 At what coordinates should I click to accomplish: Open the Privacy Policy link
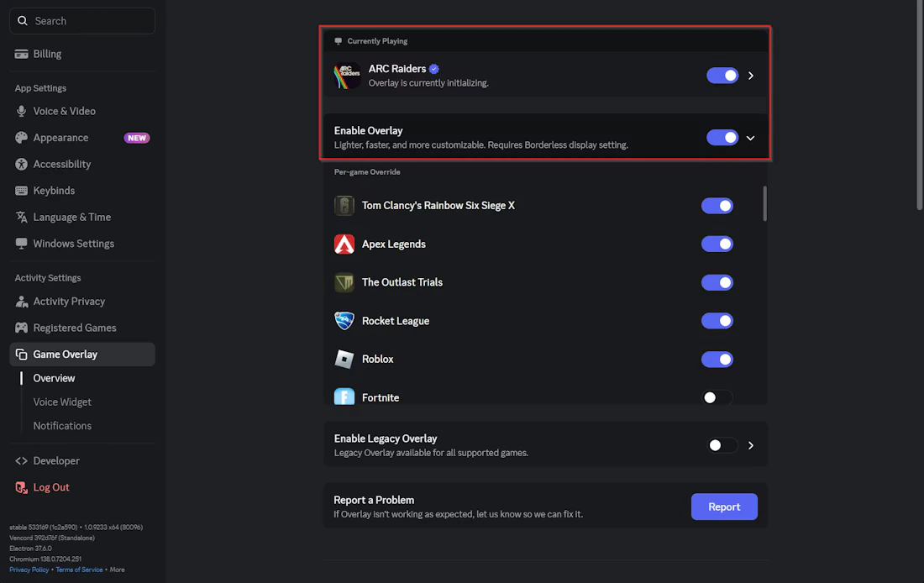29,570
